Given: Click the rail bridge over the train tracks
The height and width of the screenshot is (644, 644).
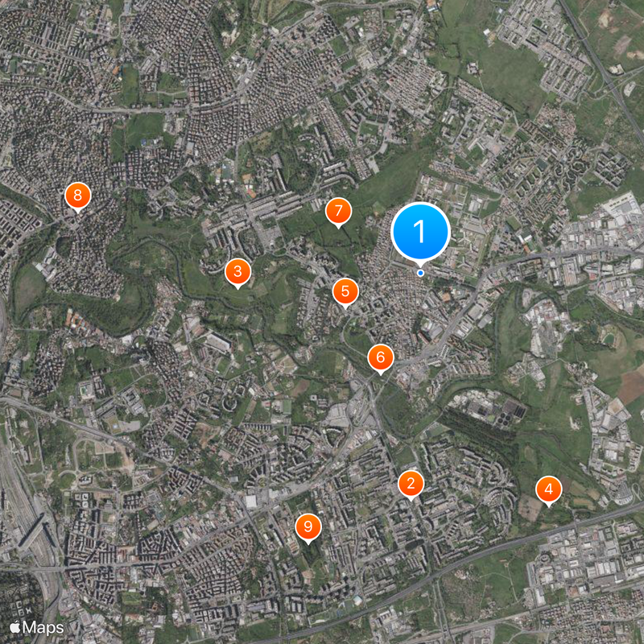Looking at the screenshot, I should click(35, 533).
